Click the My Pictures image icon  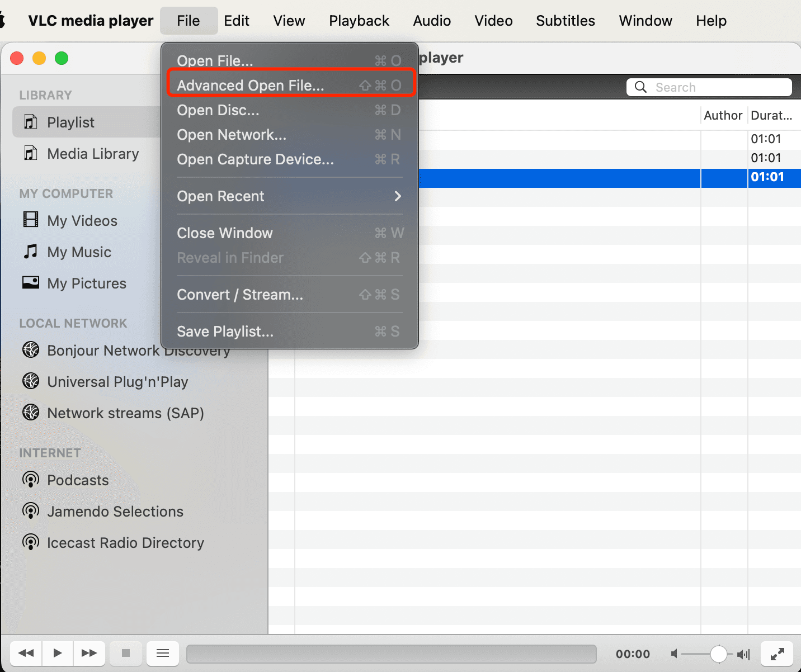[x=31, y=282]
